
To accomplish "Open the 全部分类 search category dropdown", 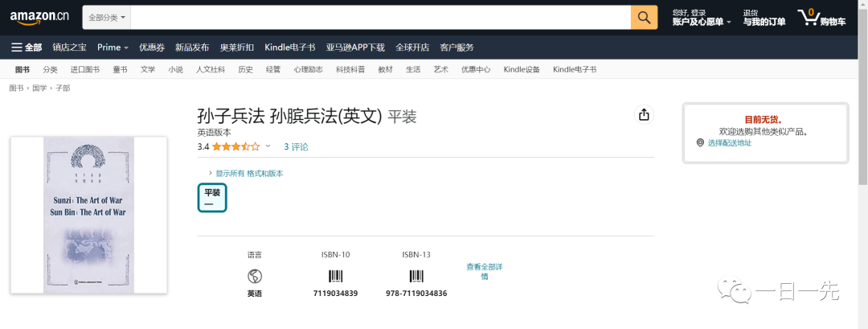I will tap(104, 17).
